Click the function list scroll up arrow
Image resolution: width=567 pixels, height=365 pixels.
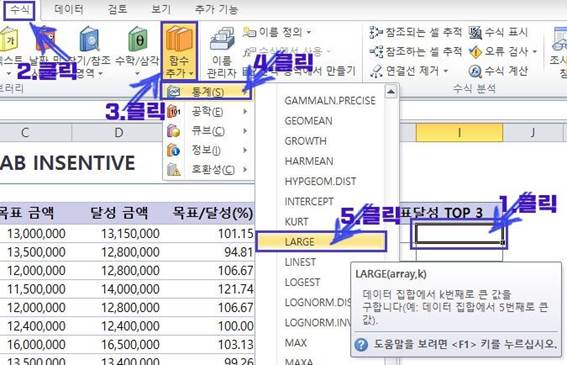(x=391, y=92)
